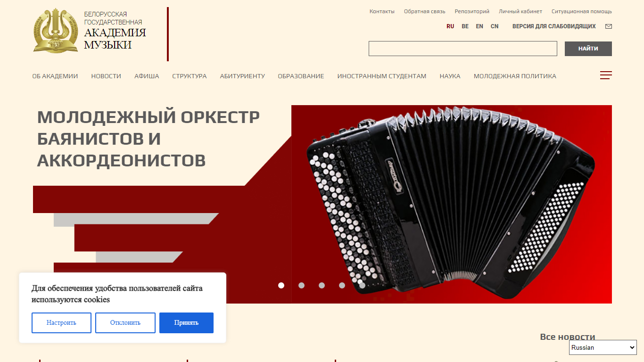This screenshot has width=644, height=362.
Task: Click the envelope mail icon
Action: [609, 26]
